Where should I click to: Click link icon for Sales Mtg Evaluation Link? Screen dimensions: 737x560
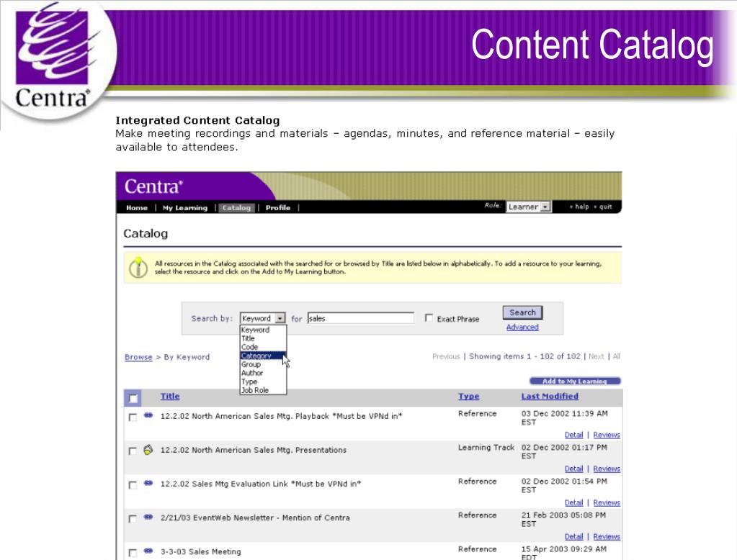pyautogui.click(x=148, y=483)
